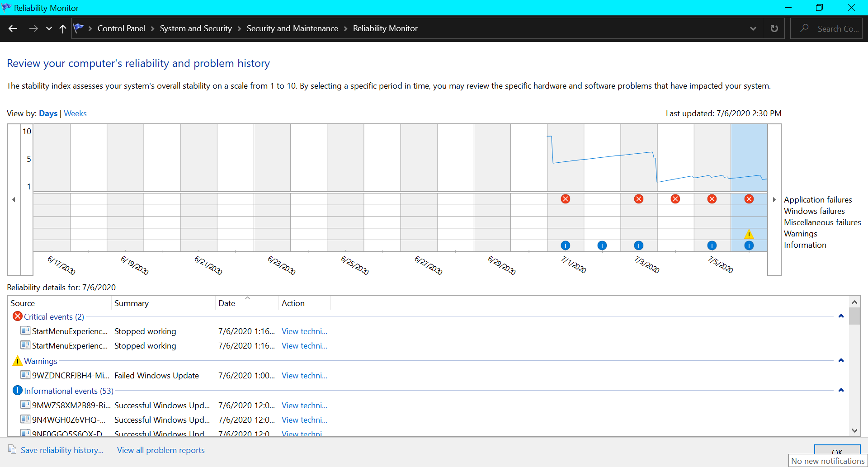Screen dimensions: 868x467
Task: Select the application failure icon for 7/5/2020
Action: (x=712, y=199)
